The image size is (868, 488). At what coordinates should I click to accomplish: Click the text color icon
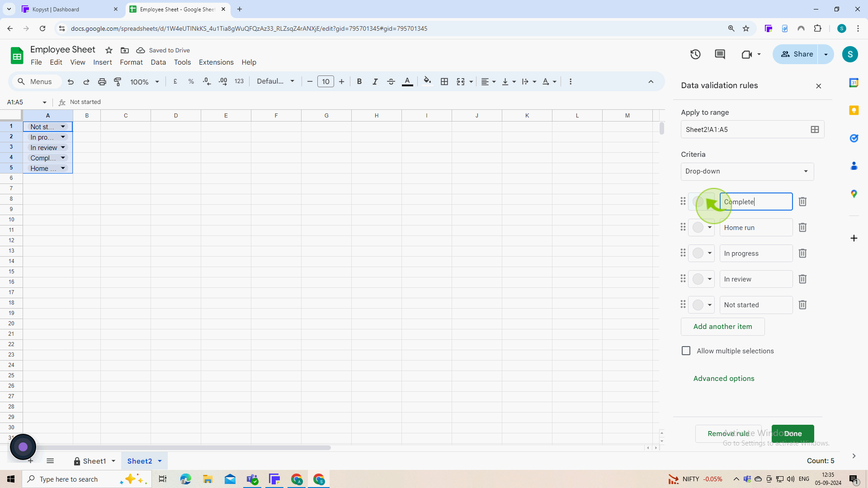[x=407, y=82]
